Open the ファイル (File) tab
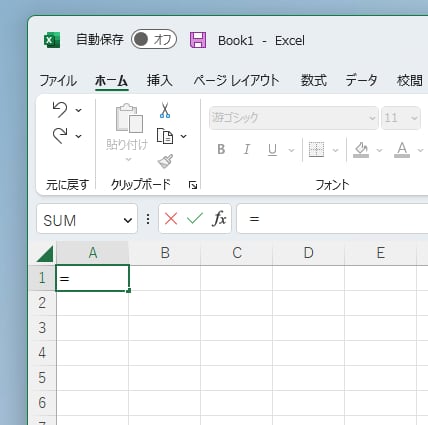Image resolution: width=428 pixels, height=425 pixels. point(58,81)
